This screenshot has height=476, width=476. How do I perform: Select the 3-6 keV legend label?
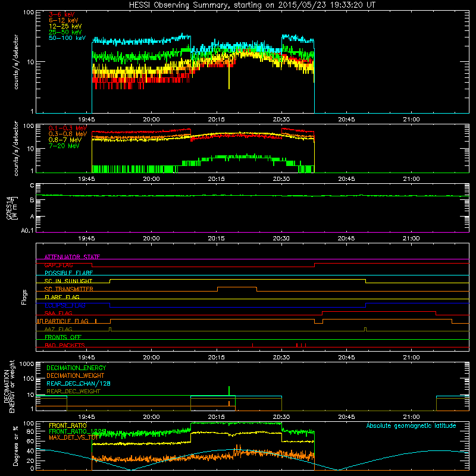pyautogui.click(x=62, y=14)
